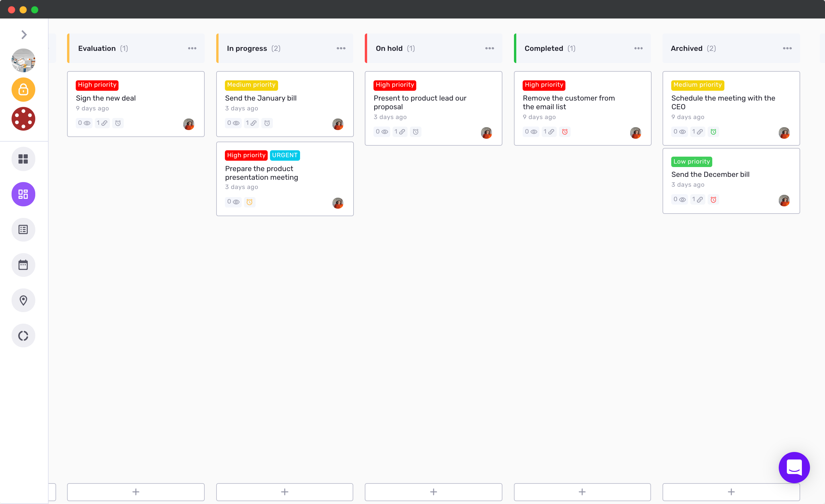Click red alarm icon on December bill card

pyautogui.click(x=713, y=199)
